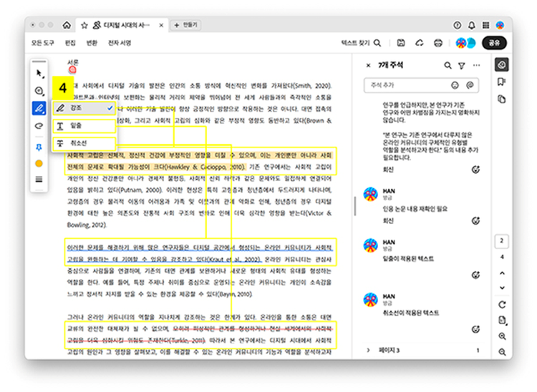Expand the 페이지 3 comment group
This screenshot has height=392, width=537.
pos(369,350)
